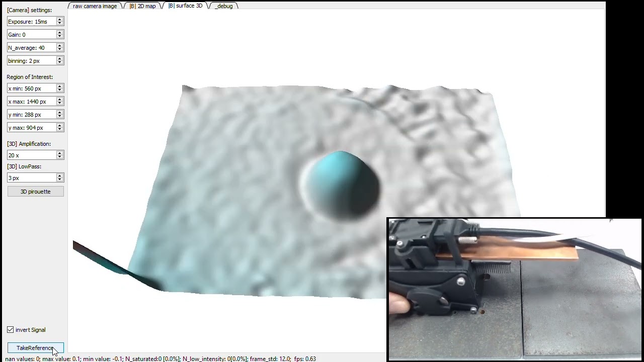Increase x min with the up arrow
The height and width of the screenshot is (362, 644).
coord(60,86)
